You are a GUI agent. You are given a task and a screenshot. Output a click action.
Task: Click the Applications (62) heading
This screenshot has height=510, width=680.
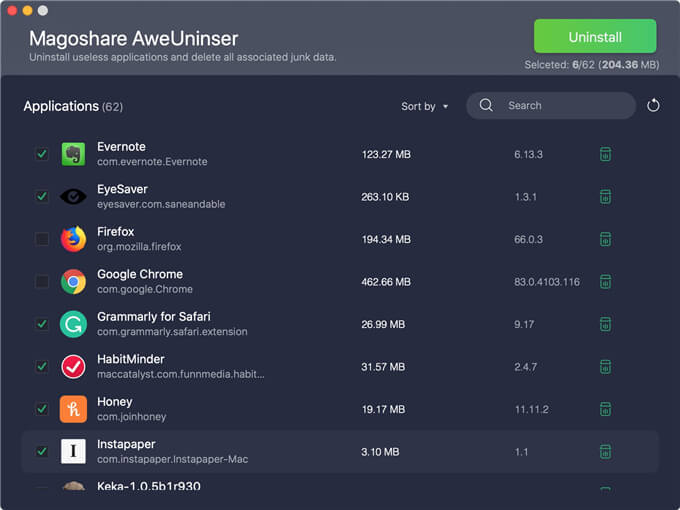(73, 106)
